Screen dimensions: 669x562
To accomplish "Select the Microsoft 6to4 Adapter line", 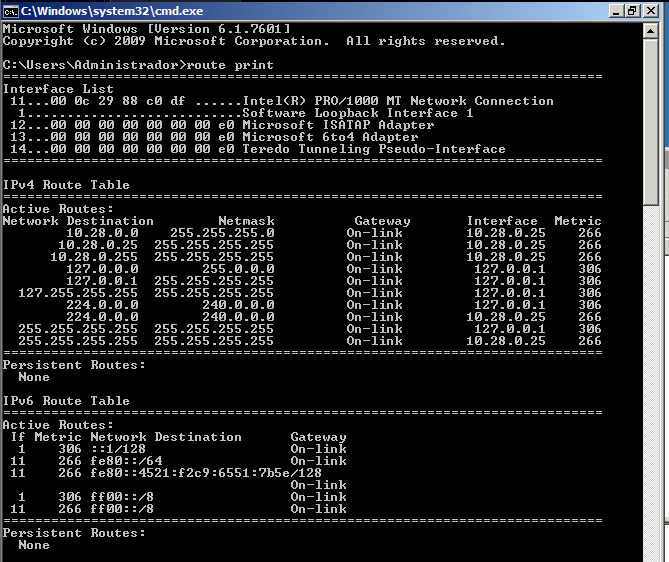I will pyautogui.click(x=214, y=137).
